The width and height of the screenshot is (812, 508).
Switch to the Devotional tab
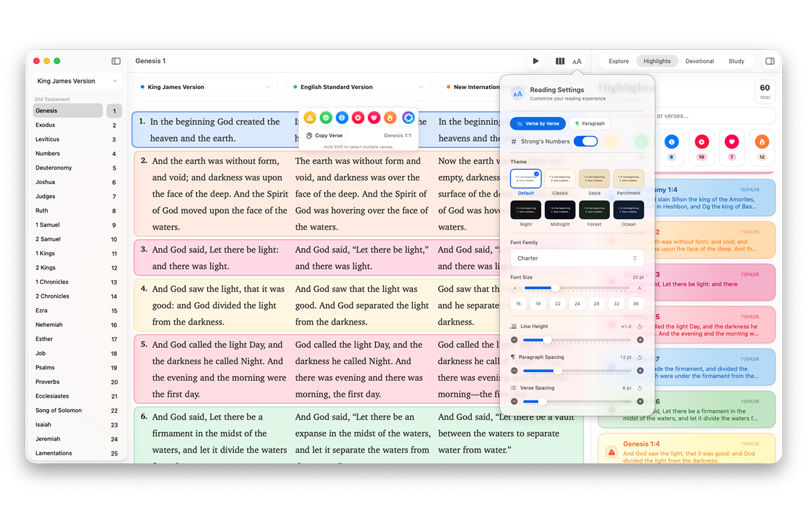pos(700,62)
